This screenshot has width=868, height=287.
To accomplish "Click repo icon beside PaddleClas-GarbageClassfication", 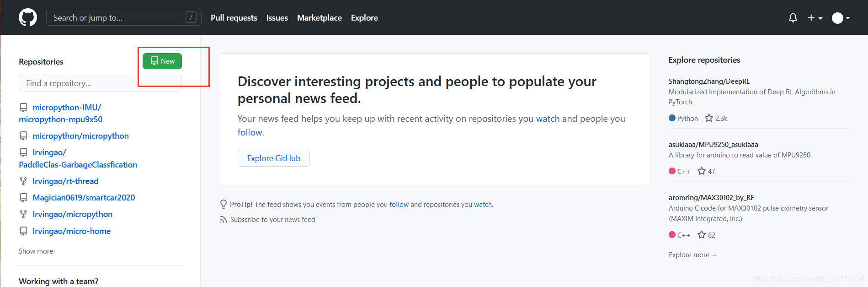I will [23, 152].
